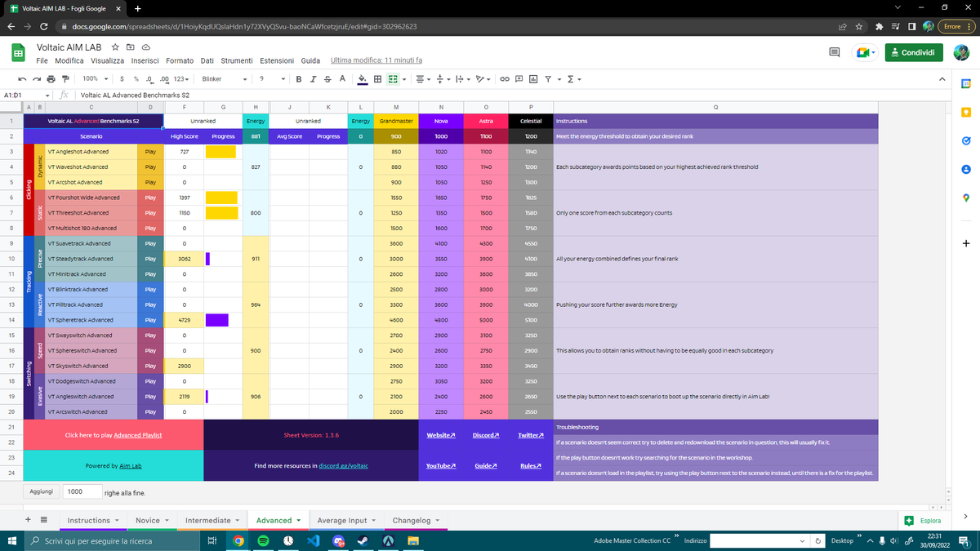The width and height of the screenshot is (980, 551).
Task: Click Play for VT Angleshot Advanced
Action: point(149,152)
